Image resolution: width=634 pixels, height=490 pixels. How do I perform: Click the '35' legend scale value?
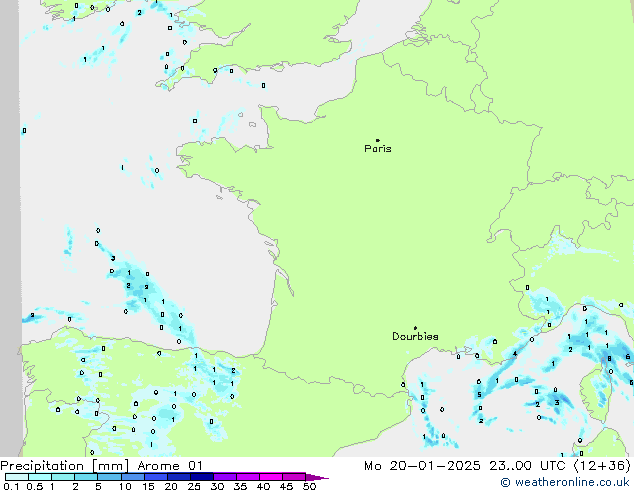pos(241,486)
